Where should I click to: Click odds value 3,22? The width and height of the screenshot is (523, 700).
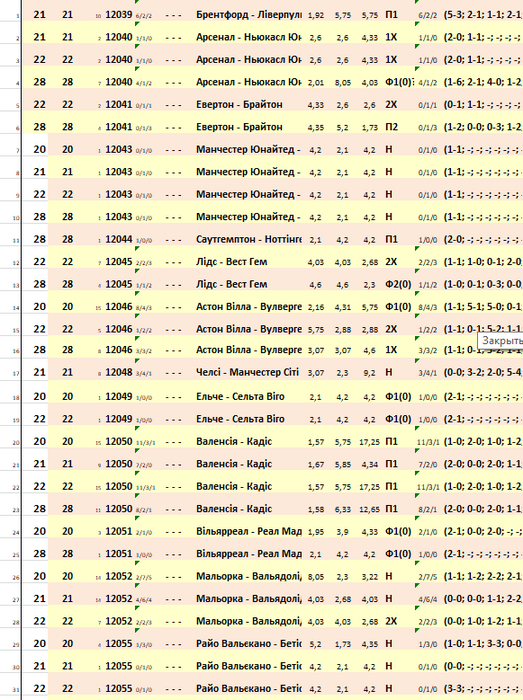(370, 577)
